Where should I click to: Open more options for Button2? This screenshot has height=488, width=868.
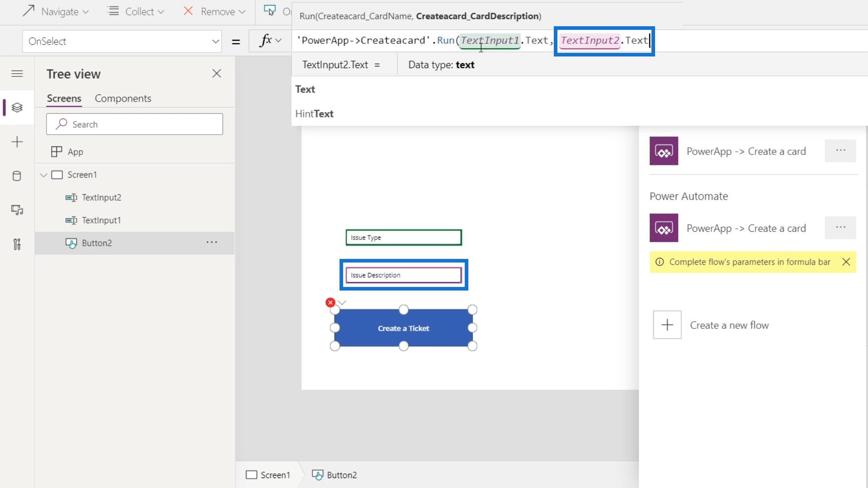[212, 243]
